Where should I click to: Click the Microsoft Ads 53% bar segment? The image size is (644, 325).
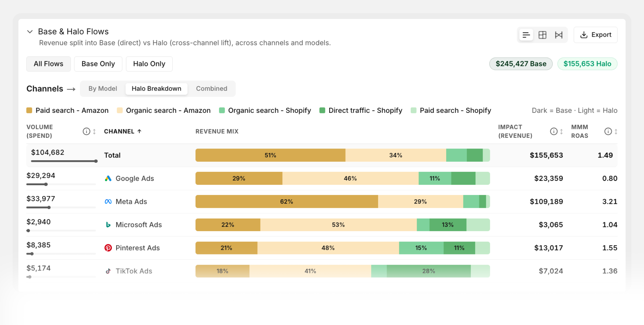pyautogui.click(x=338, y=225)
